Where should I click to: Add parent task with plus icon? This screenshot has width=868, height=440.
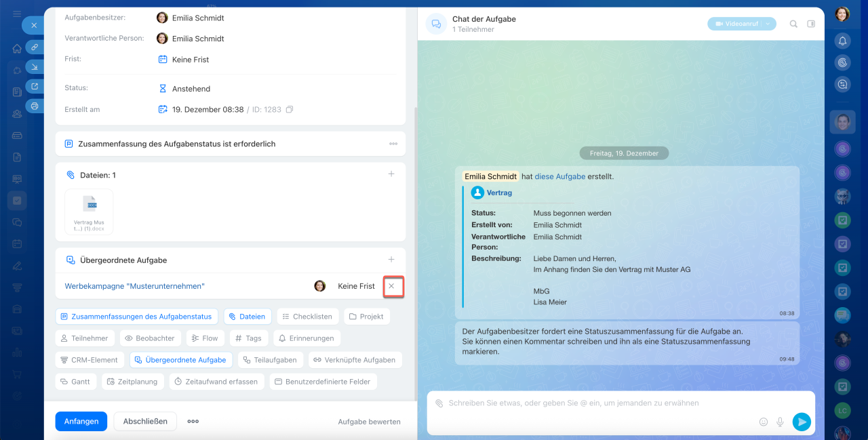(391, 260)
